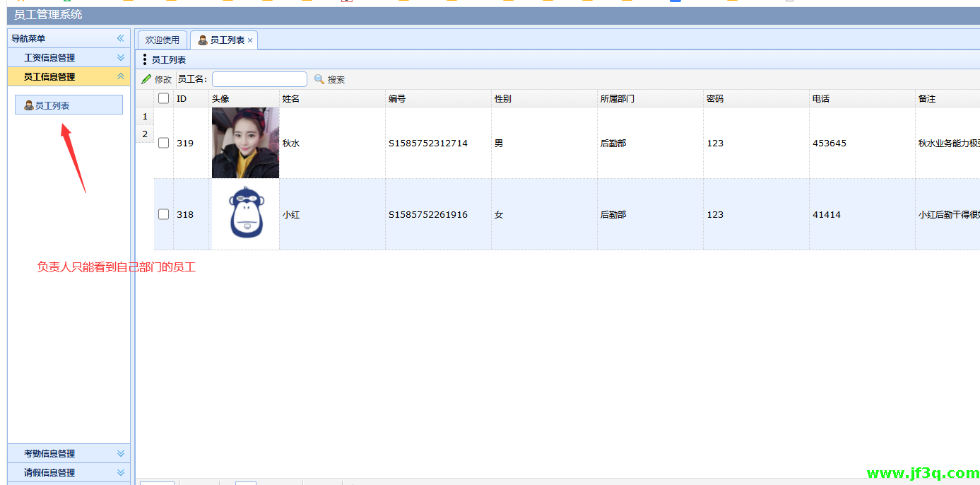Screen dimensions: 980x485
Task: Click the magnifier 搜索 icon
Action: (x=319, y=79)
